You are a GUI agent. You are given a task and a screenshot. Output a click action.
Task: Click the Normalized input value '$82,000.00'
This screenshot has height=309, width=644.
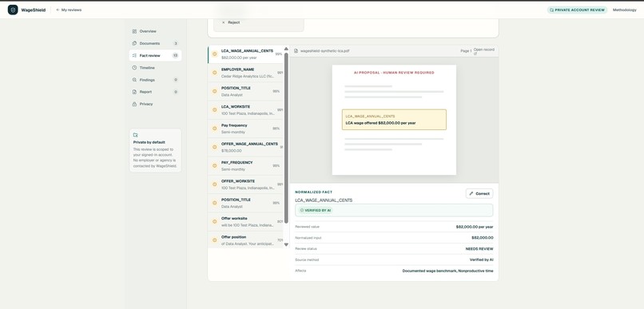[x=482, y=238]
